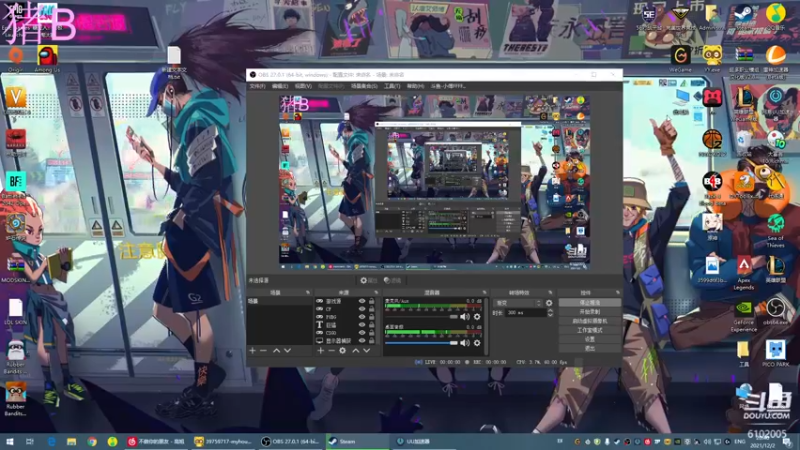Open the PICO PARK desktop shortcut

(x=776, y=354)
